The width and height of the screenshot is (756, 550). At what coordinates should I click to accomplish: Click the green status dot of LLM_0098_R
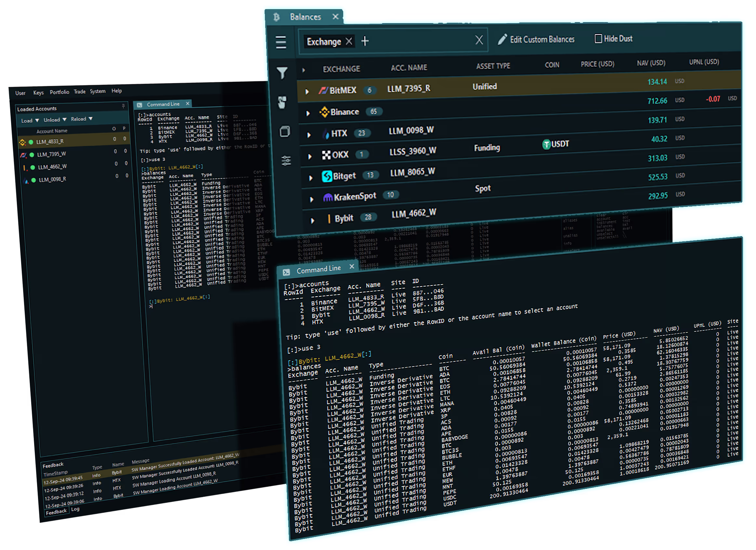point(34,180)
